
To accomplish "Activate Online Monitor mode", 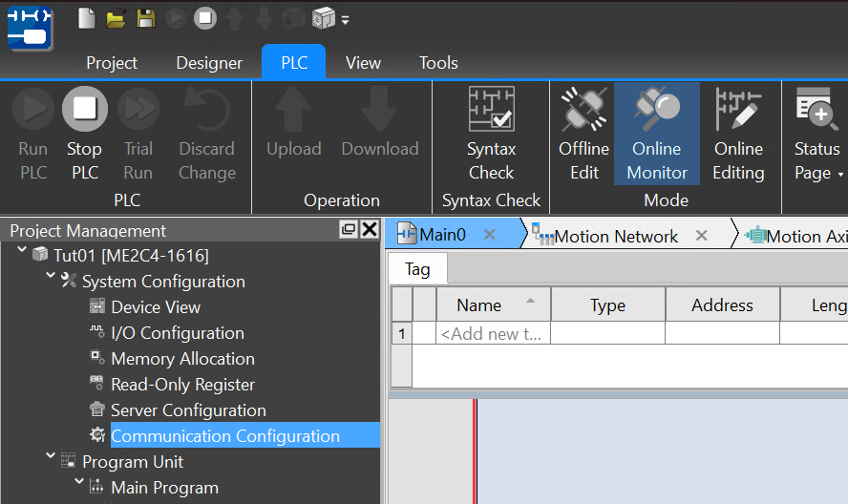I will (x=656, y=134).
